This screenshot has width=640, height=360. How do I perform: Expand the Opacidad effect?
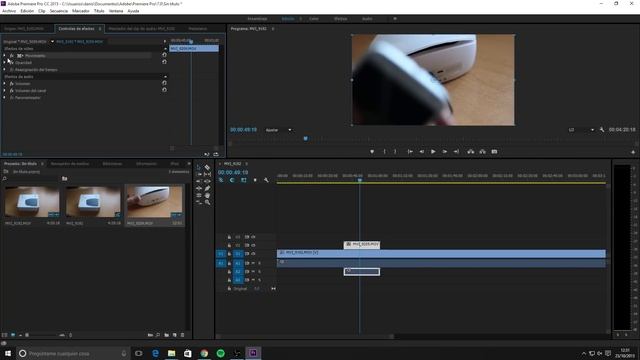pos(4,62)
